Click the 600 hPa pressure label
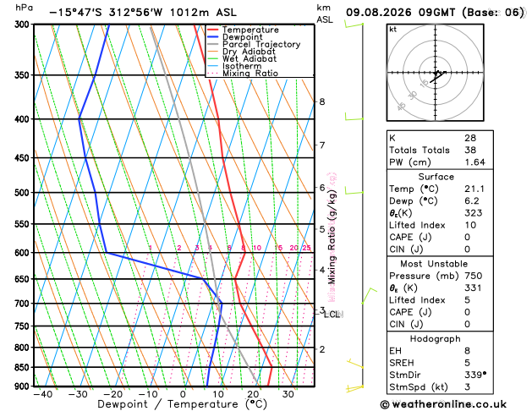The height and width of the screenshot is (411, 532). [x=24, y=253]
